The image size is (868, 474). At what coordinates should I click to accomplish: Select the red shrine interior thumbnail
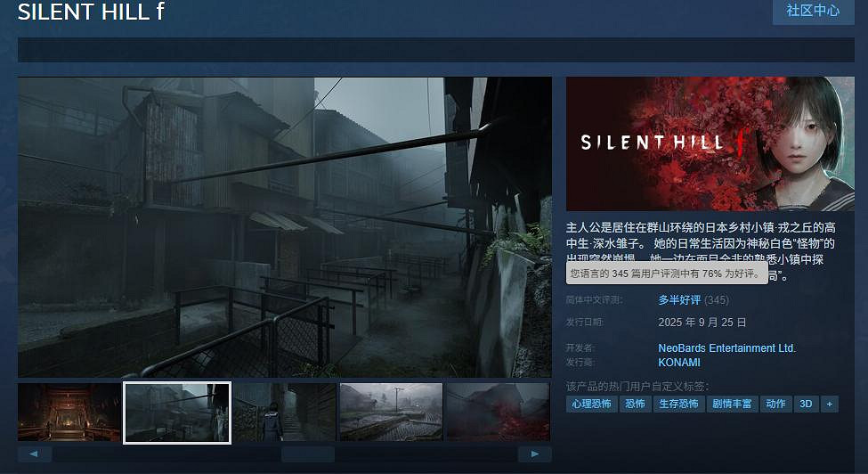click(69, 412)
